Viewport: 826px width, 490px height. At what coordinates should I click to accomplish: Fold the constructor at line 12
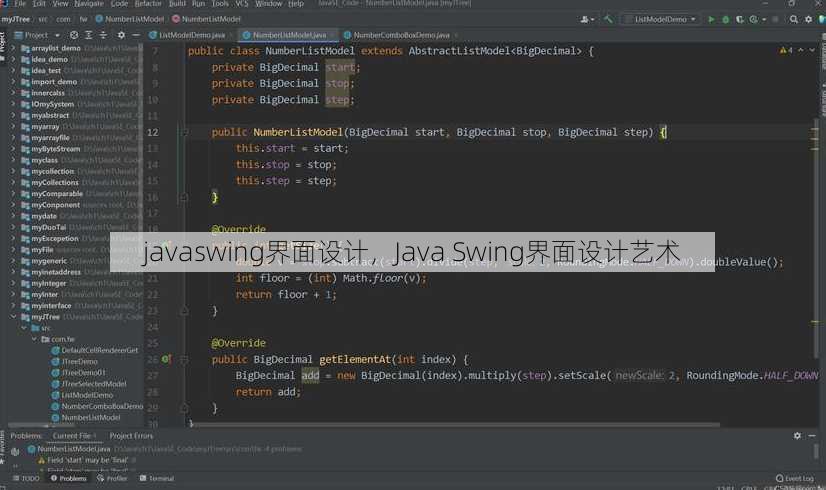click(185, 132)
